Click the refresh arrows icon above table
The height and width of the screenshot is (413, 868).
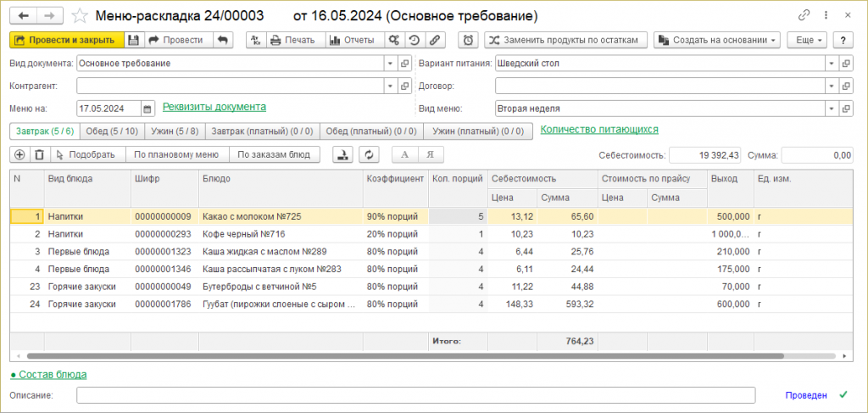(x=368, y=154)
